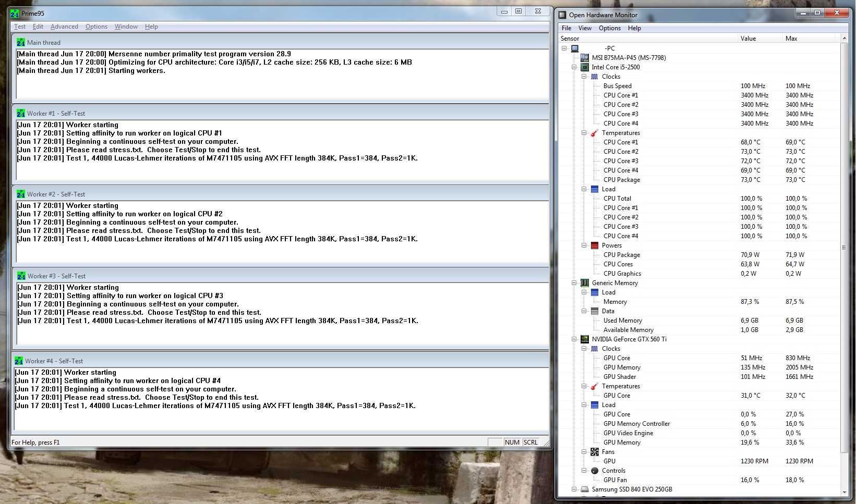Open the View menu in Open Hardware Monitor
The height and width of the screenshot is (504, 856).
[x=585, y=28]
